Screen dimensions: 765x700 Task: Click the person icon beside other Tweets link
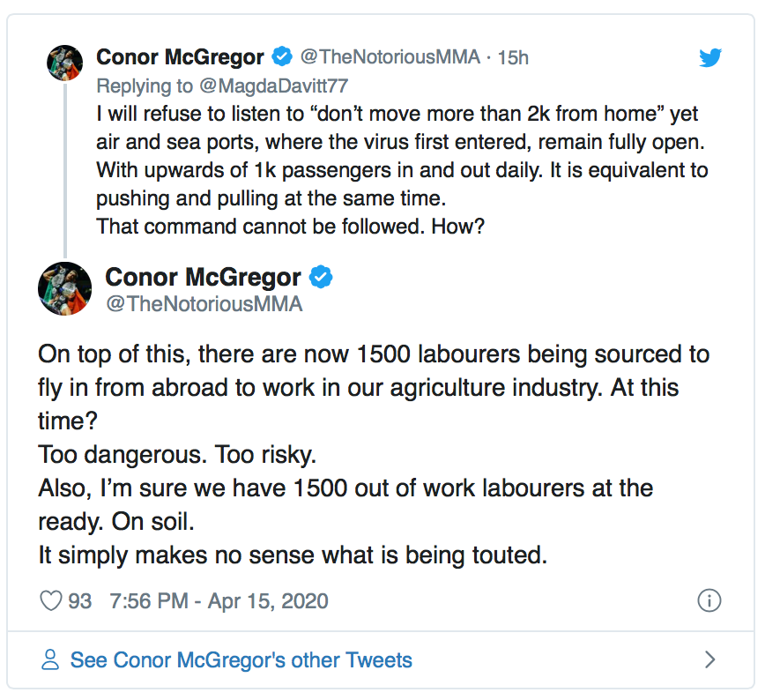[52, 659]
